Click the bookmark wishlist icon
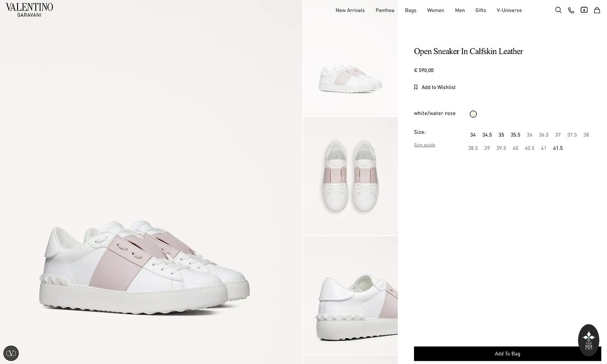The width and height of the screenshot is (607, 364). (416, 87)
